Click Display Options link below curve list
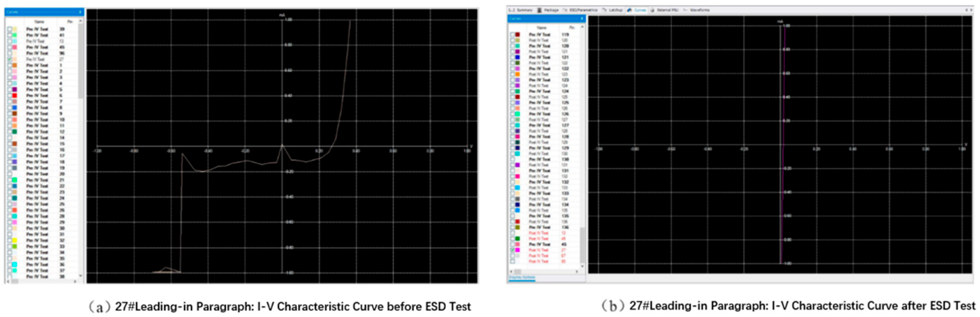The image size is (980, 317). click(522, 277)
